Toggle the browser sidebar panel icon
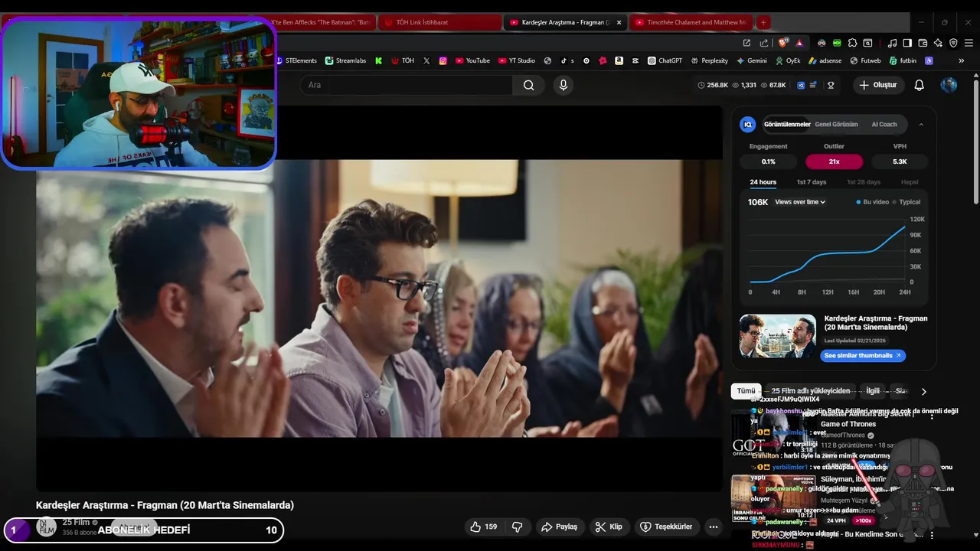 (x=907, y=43)
